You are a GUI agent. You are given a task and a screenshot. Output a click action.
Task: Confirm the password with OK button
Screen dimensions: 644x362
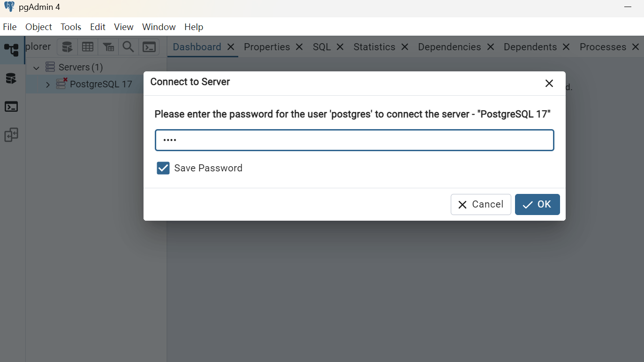click(x=537, y=204)
